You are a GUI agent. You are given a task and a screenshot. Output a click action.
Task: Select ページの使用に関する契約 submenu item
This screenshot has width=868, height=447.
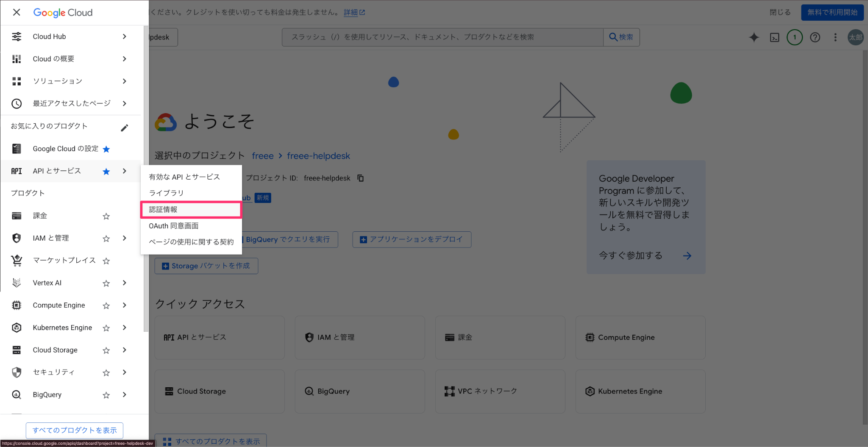(x=191, y=242)
